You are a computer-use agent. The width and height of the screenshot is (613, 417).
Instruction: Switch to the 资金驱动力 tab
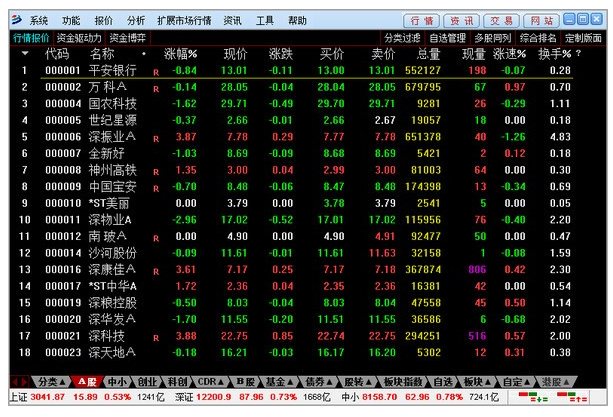(79, 38)
